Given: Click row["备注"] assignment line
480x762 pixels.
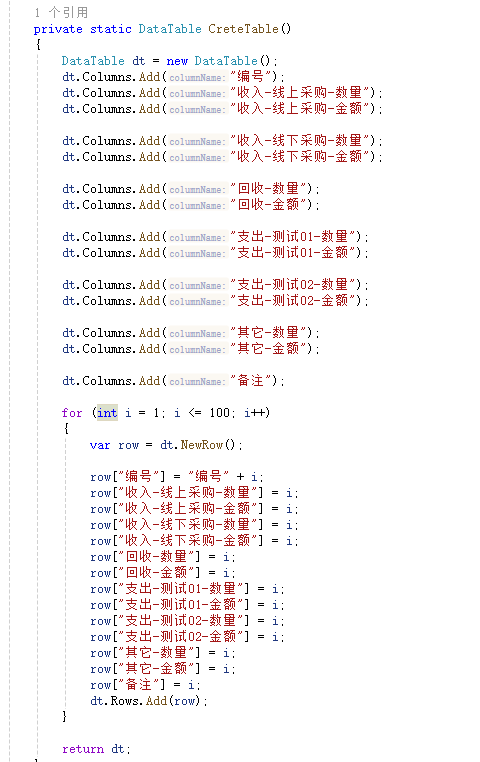Looking at the screenshot, I should (145, 686).
